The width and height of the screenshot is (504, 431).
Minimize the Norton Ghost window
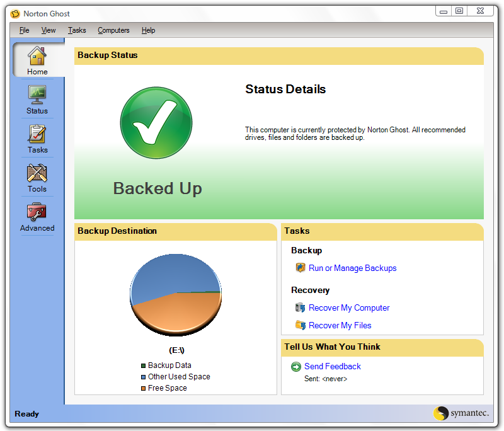point(444,11)
